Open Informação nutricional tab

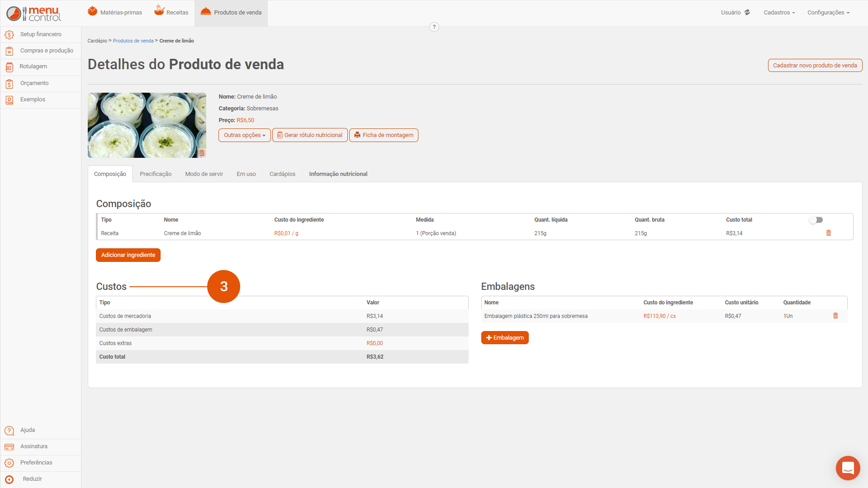(338, 174)
